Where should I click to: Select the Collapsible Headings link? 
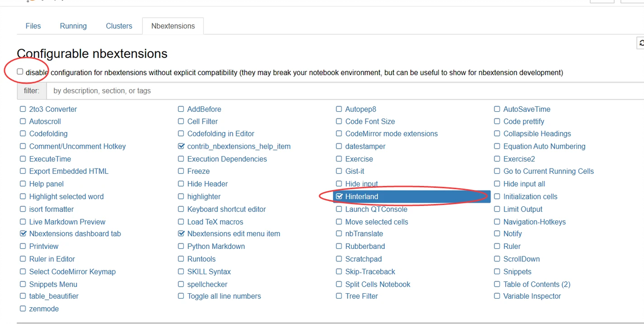536,134
